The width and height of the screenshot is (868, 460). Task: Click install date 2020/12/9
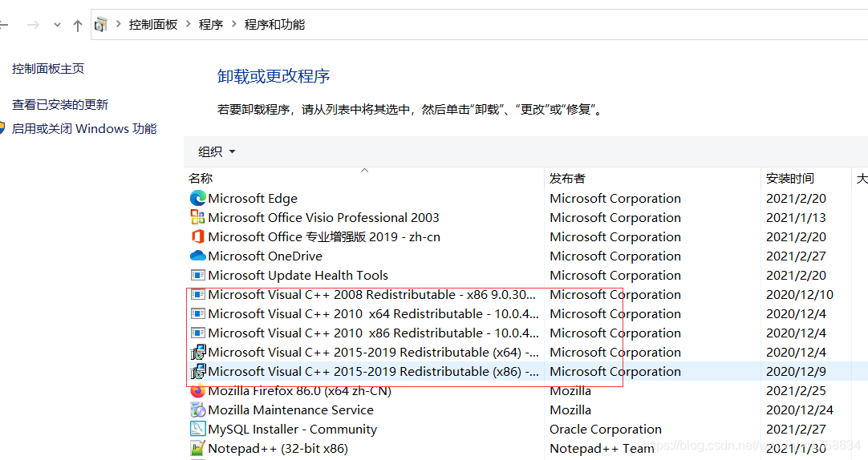[796, 372]
